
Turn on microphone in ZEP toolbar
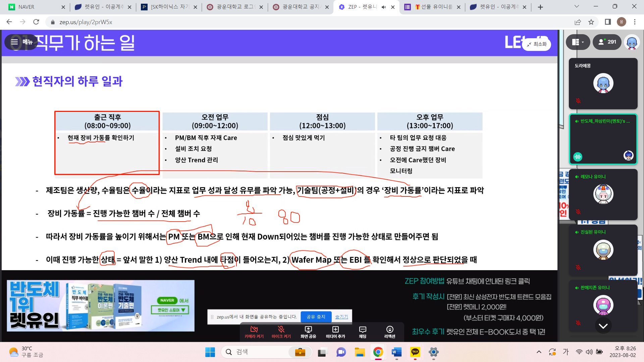pos(281,331)
